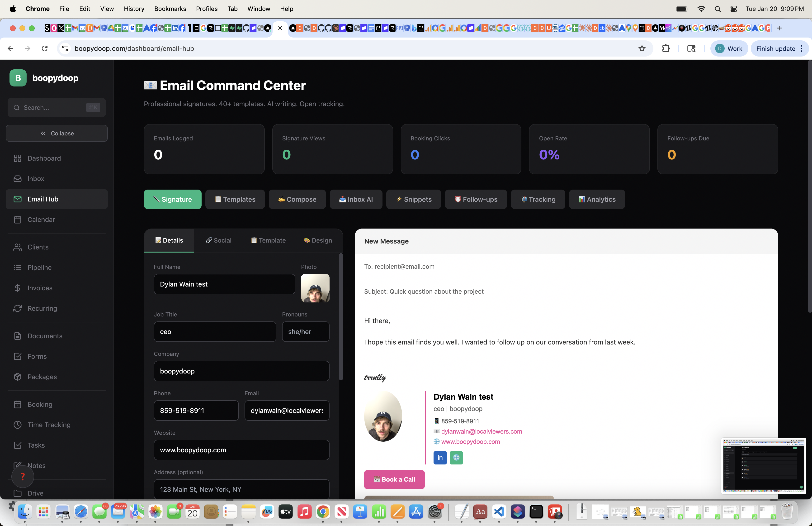Screen dimensions: 812x526
Task: Open the she/her pronouns selector
Action: point(306,331)
